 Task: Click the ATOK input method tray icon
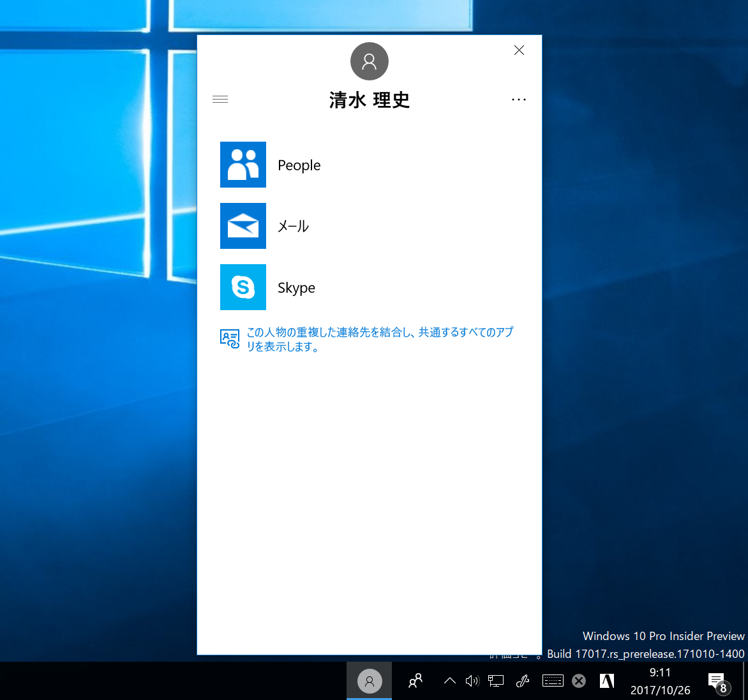606,680
